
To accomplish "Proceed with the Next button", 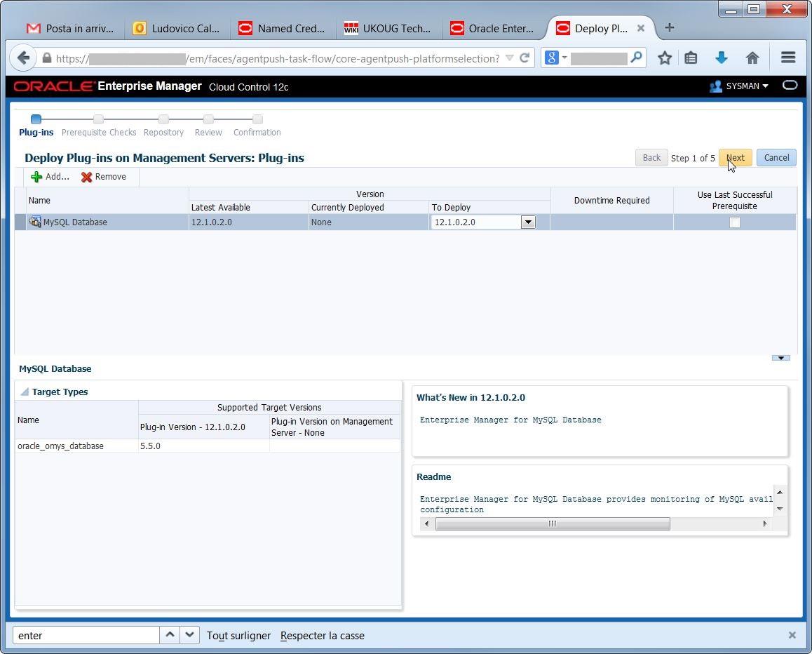I will 735,158.
